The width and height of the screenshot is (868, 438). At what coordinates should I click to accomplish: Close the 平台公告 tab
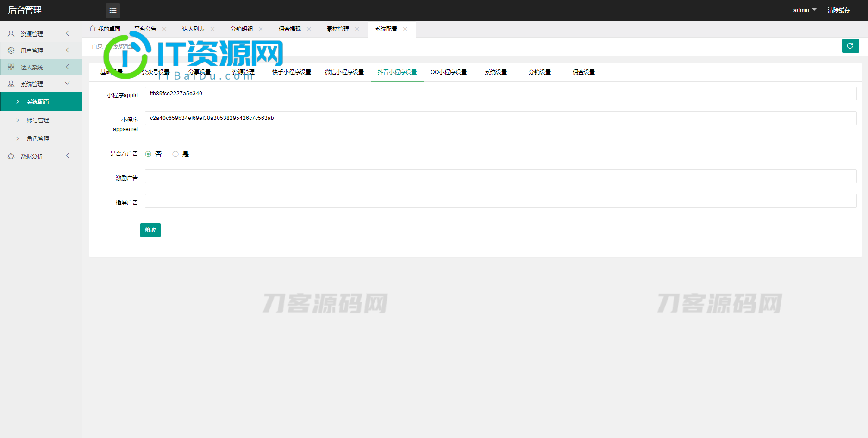point(164,29)
